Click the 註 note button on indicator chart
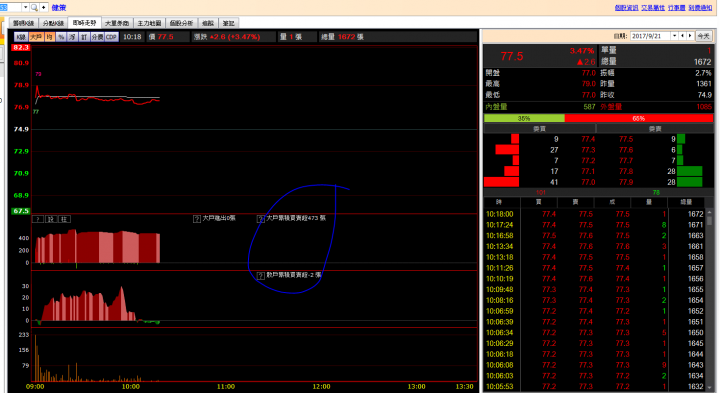 click(64, 219)
